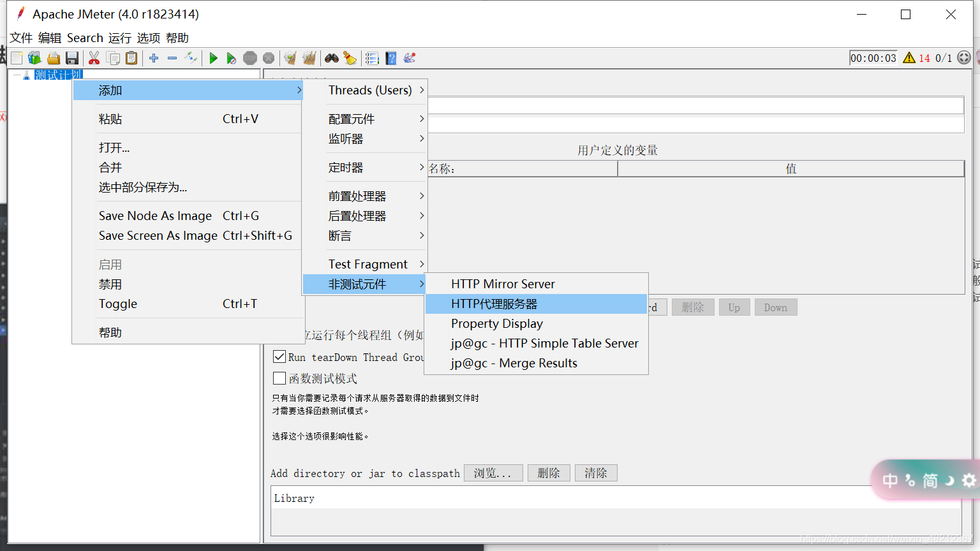Click the 浏览... classpath button

(x=493, y=473)
